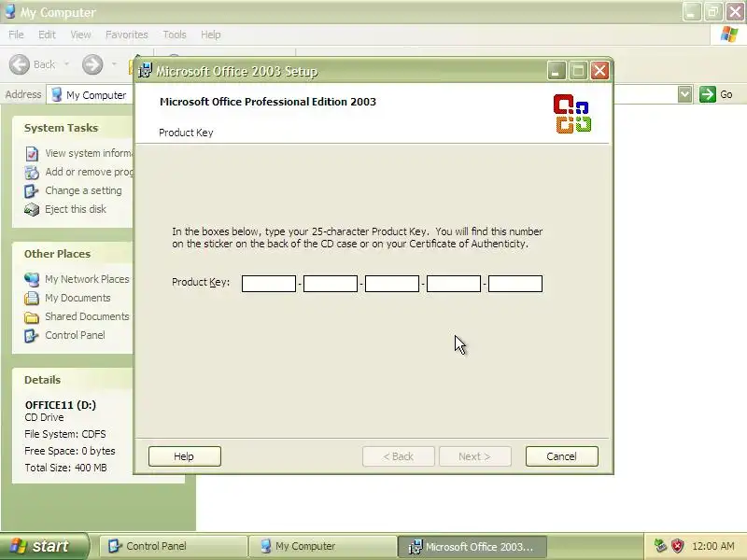Close the Office 2003 Setup window
The height and width of the screenshot is (560, 747).
(599, 71)
